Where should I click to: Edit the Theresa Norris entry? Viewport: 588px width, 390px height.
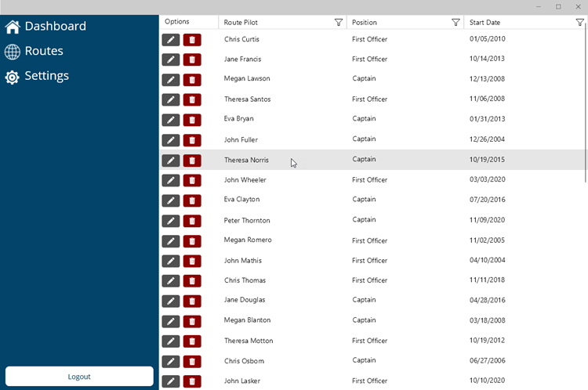(x=170, y=160)
